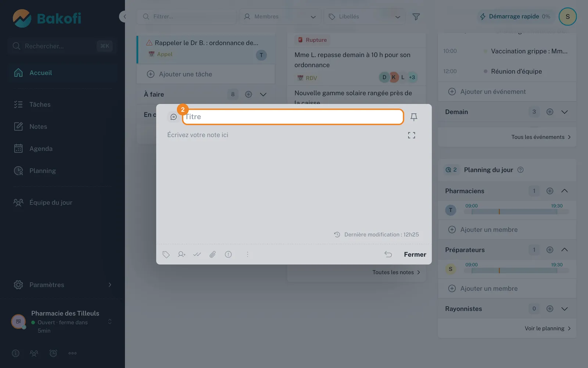
Task: Convert note to task with double-check icon
Action: pyautogui.click(x=197, y=254)
